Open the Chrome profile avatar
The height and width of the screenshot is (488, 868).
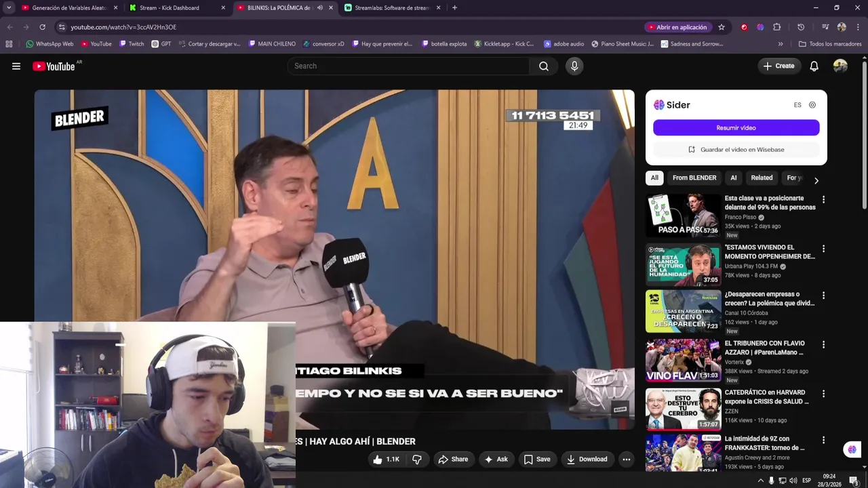click(842, 27)
